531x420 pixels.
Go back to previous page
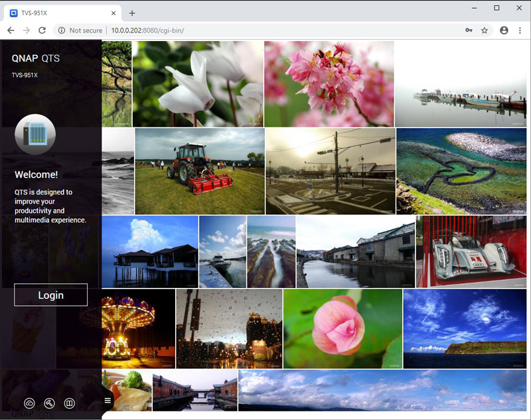coord(11,31)
